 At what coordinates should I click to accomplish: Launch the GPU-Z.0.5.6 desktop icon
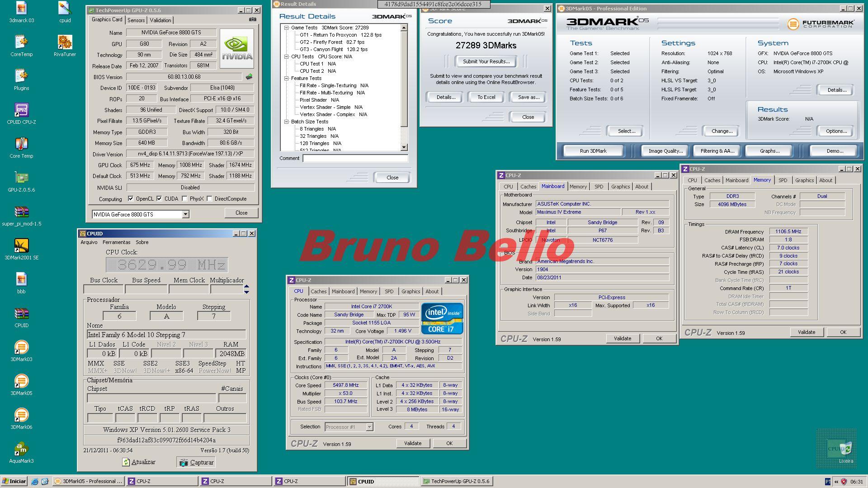click(21, 181)
